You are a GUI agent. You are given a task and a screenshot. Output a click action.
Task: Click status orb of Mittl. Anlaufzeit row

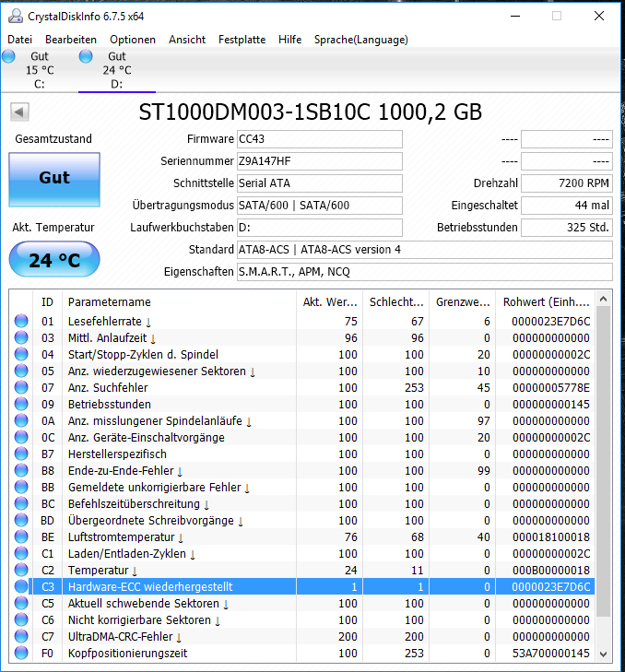(21, 337)
